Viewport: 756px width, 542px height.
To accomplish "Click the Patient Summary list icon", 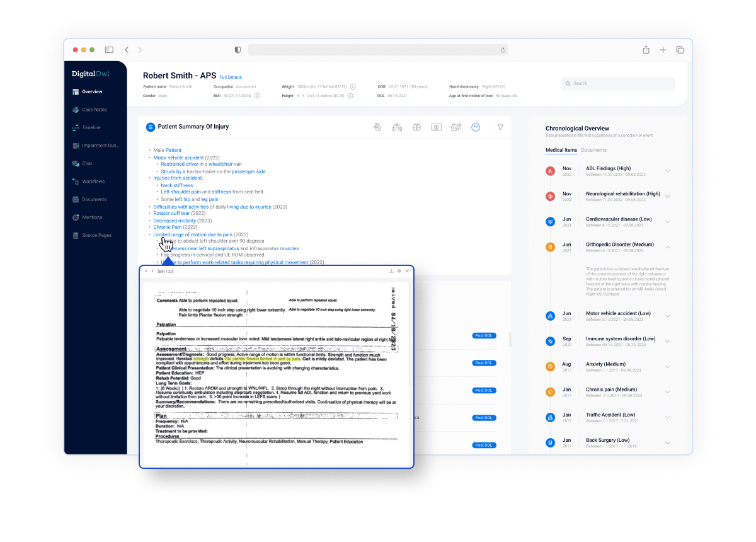I will (151, 127).
